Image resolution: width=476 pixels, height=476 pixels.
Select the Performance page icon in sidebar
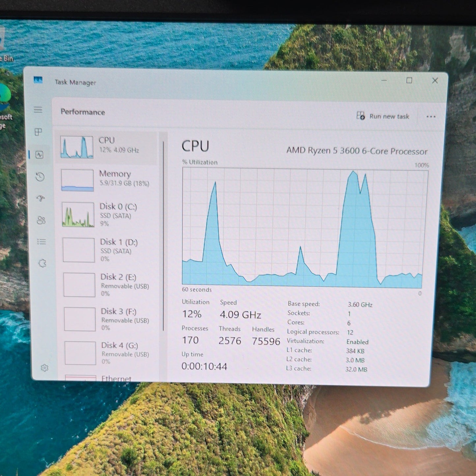(40, 154)
